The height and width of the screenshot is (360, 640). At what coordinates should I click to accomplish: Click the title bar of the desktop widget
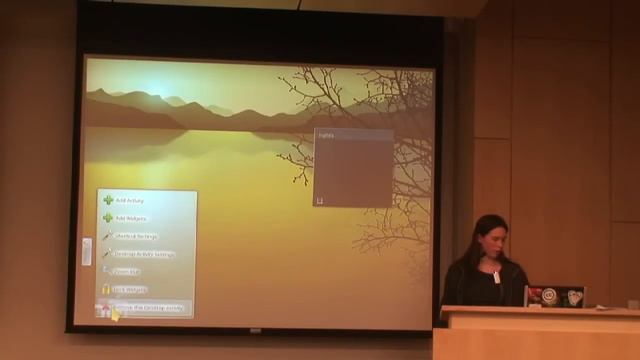(353, 135)
